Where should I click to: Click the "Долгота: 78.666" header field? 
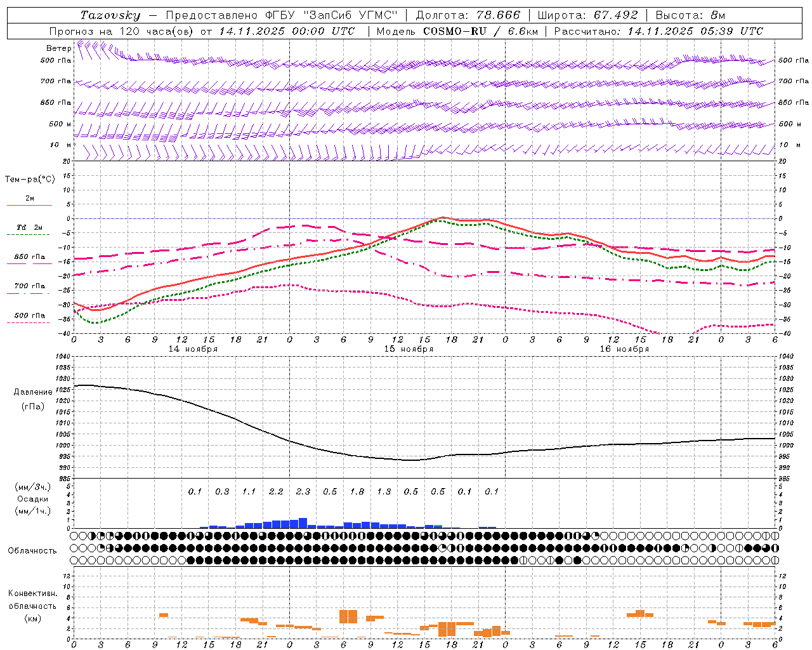pyautogui.click(x=468, y=15)
